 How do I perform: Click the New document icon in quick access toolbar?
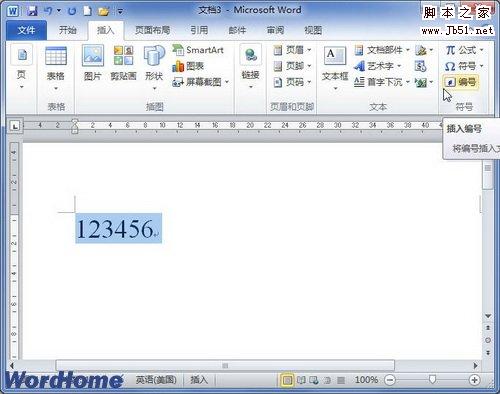[x=87, y=11]
